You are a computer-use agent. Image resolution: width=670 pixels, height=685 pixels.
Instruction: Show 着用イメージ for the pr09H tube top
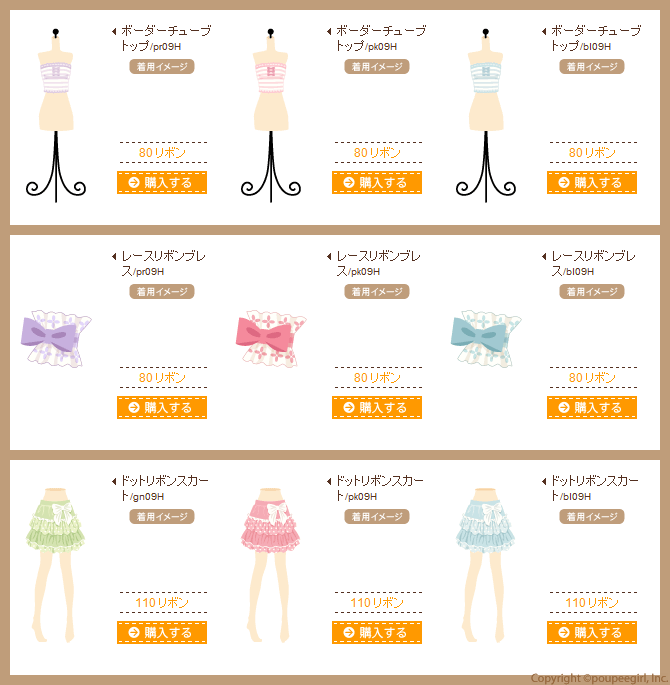[162, 66]
